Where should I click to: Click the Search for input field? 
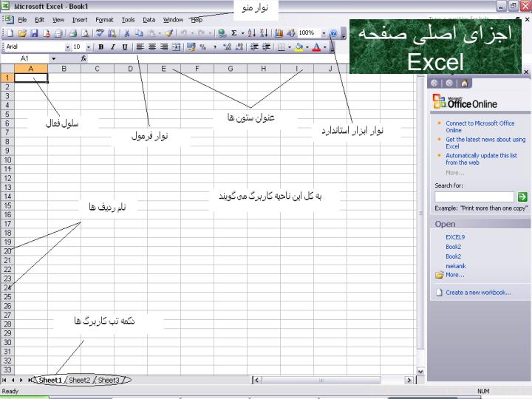(474, 197)
